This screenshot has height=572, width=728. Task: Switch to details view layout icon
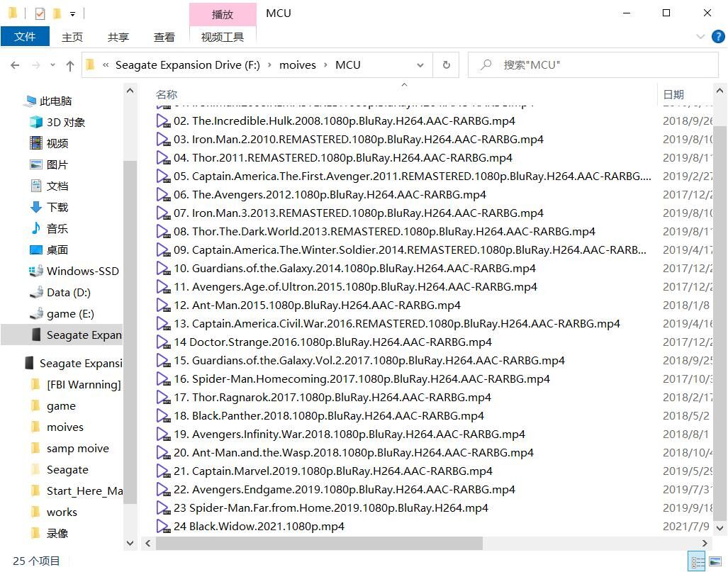coord(698,562)
